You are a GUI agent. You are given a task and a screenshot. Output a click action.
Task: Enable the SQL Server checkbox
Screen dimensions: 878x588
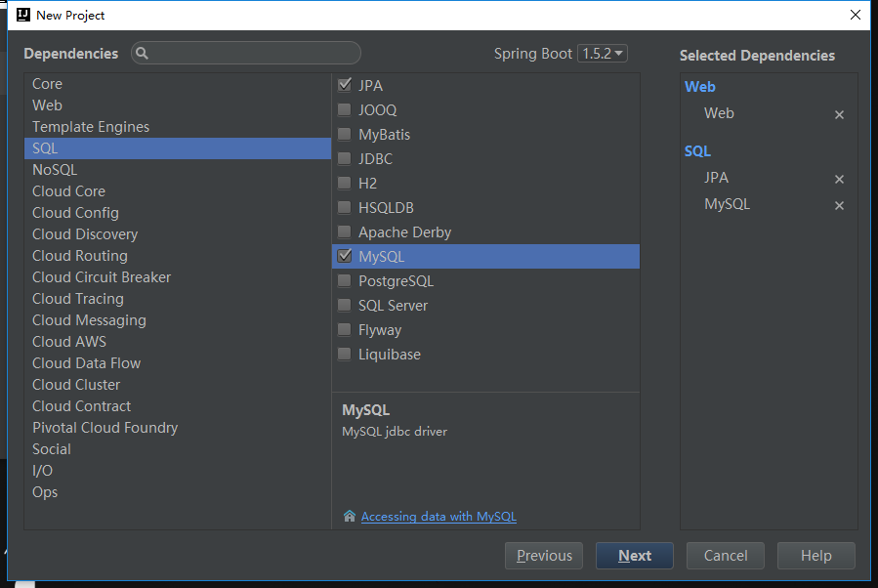point(345,305)
